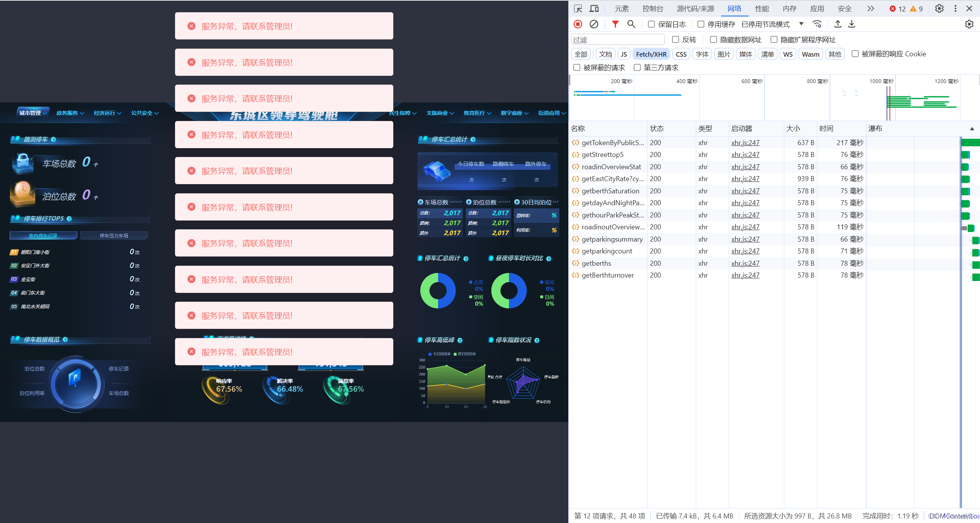
Task: Click the getTokenByPublicS... request row
Action: pos(611,142)
